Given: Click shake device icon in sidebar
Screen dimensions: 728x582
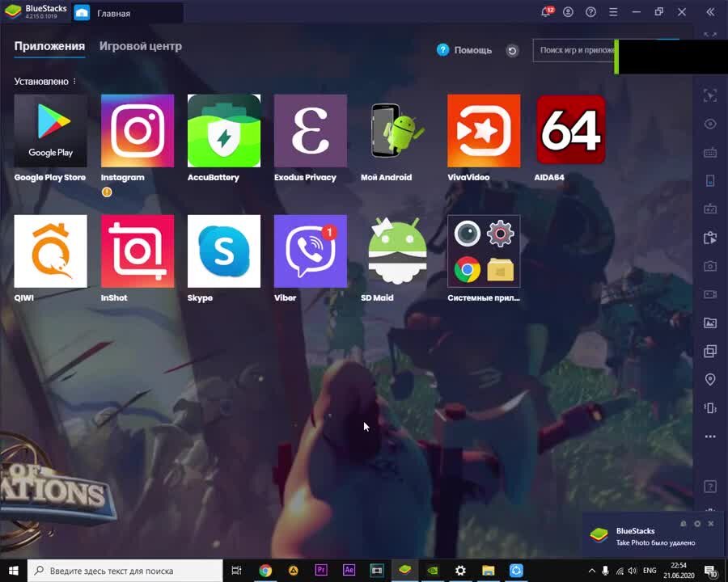Looking at the screenshot, I should 710,408.
